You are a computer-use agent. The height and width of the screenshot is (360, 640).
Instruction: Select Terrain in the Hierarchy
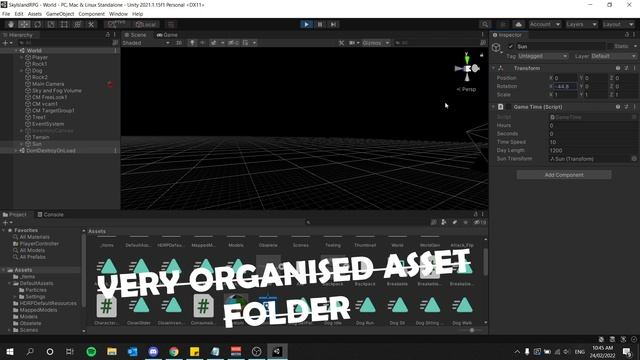(41, 138)
